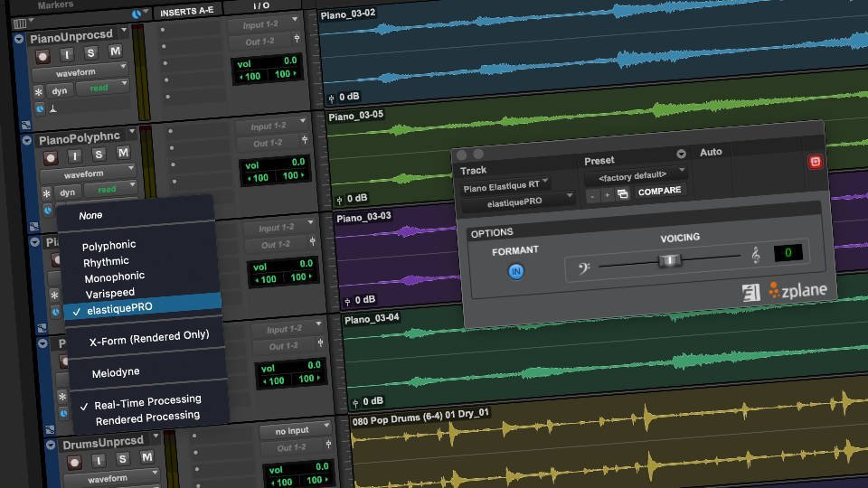
Task: Toggle the FORMANT IN button
Action: pyautogui.click(x=516, y=271)
